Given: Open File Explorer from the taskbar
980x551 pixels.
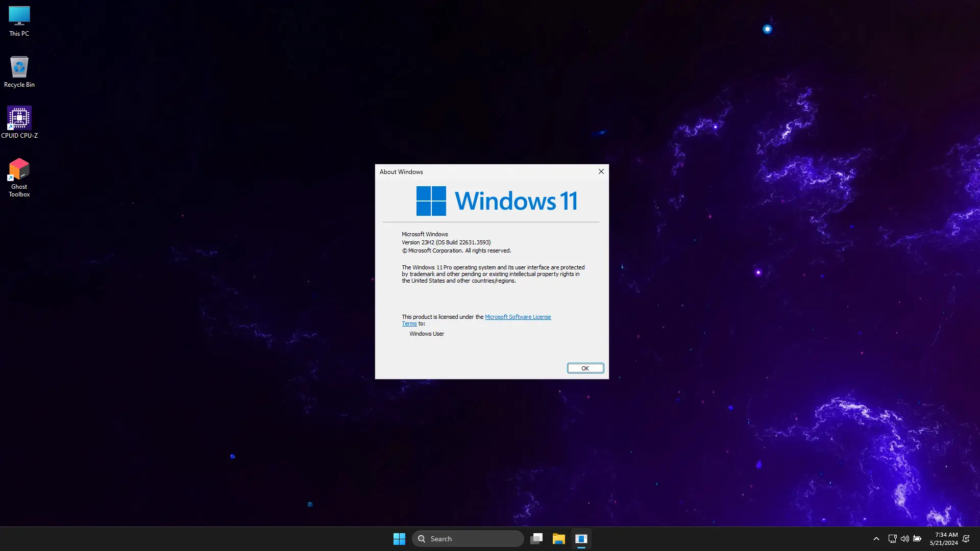Looking at the screenshot, I should [x=559, y=539].
